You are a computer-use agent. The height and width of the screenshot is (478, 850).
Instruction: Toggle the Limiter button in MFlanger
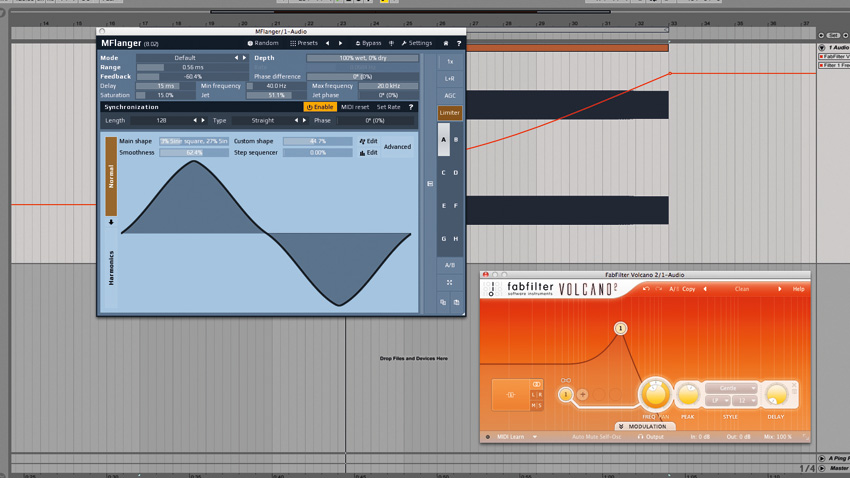tap(449, 113)
